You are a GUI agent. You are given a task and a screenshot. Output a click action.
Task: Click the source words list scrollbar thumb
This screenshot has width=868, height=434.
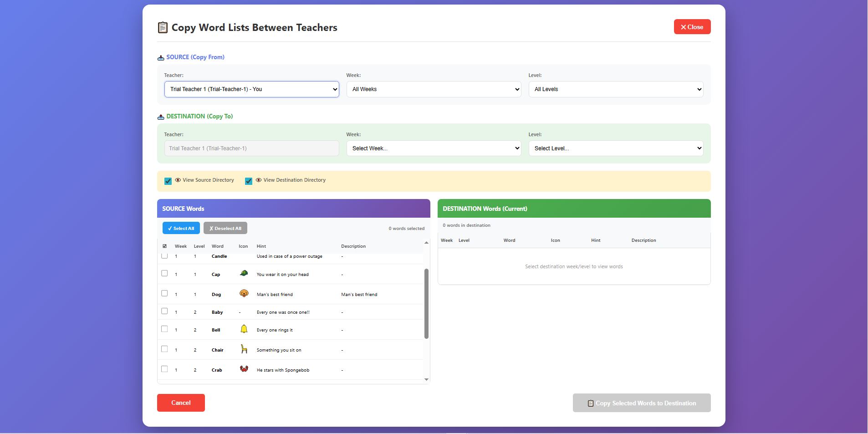coord(426,303)
